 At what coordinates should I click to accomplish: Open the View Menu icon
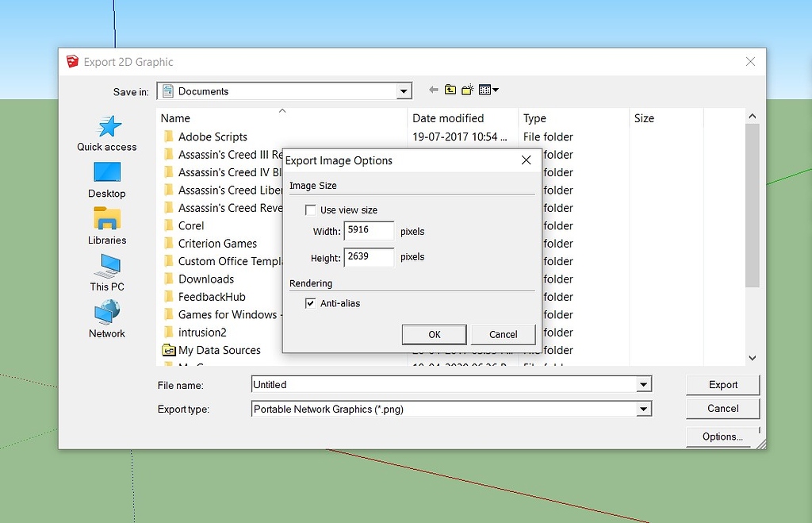pos(487,89)
